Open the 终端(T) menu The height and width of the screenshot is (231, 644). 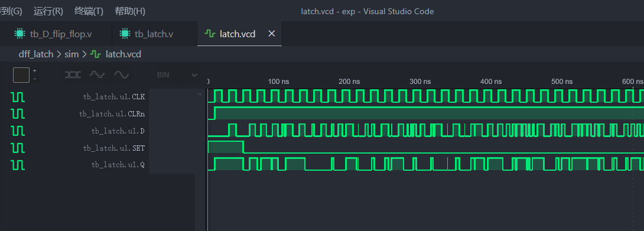click(x=89, y=11)
